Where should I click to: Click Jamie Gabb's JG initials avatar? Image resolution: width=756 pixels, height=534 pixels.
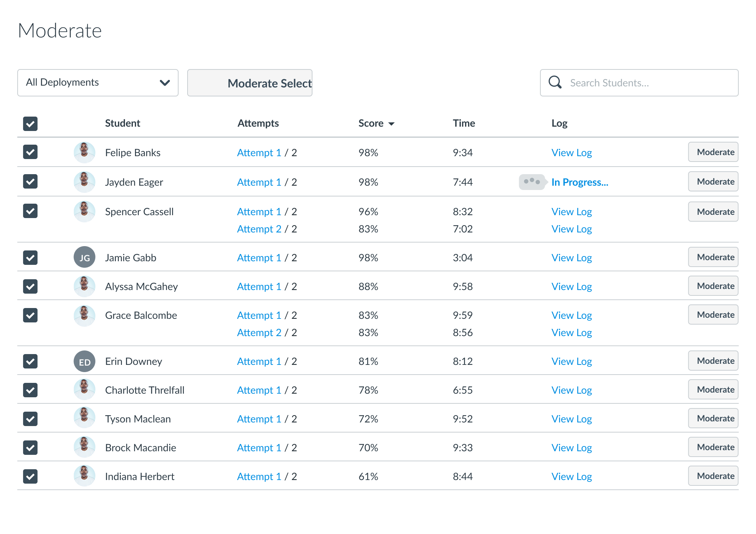(84, 257)
